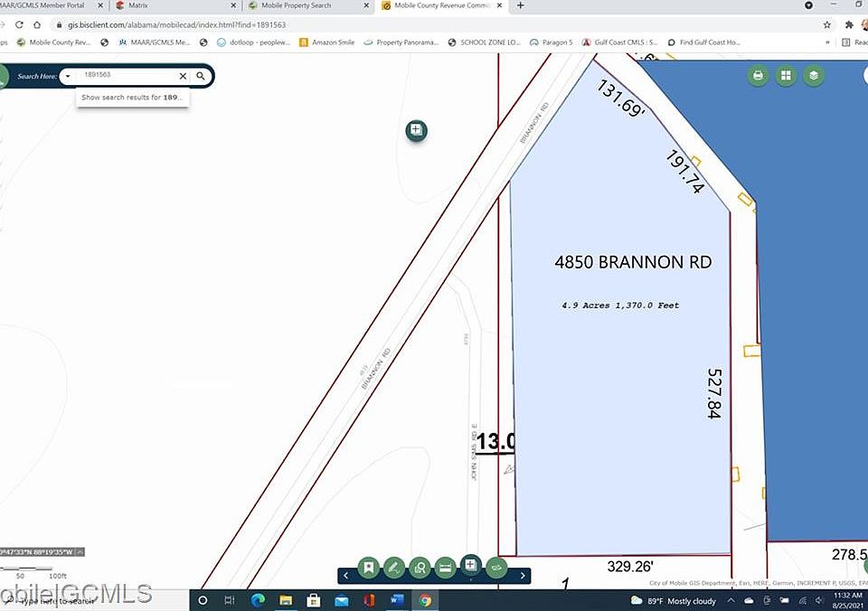Click the 131.69' dimension label
The width and height of the screenshot is (868, 611).
coord(621,98)
